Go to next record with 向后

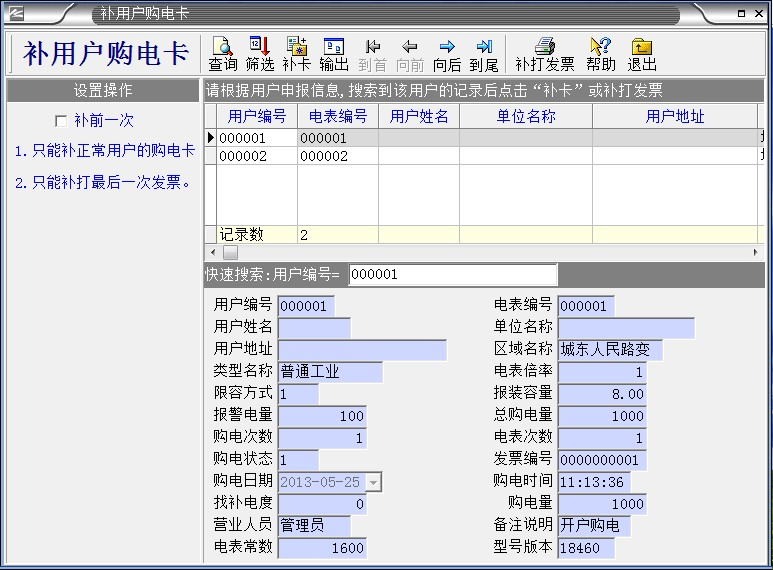[x=447, y=54]
